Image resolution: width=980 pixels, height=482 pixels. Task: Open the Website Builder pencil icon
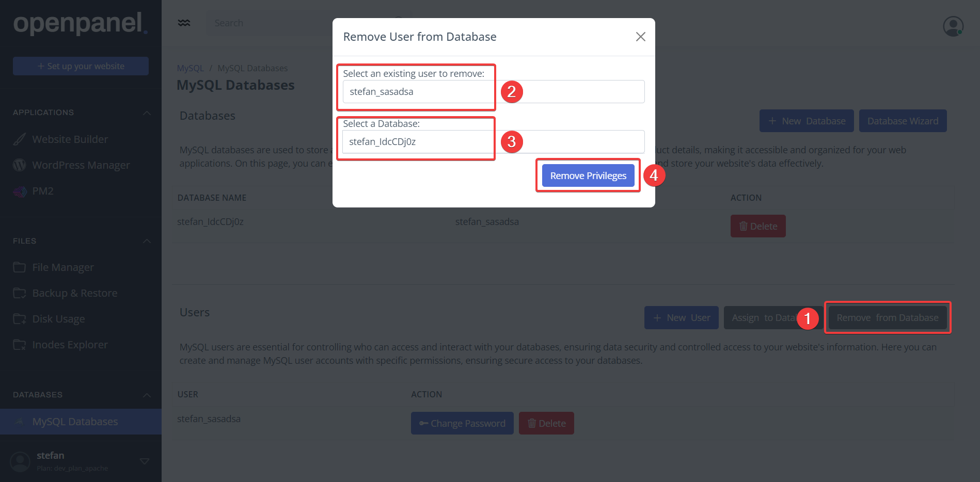click(x=20, y=139)
